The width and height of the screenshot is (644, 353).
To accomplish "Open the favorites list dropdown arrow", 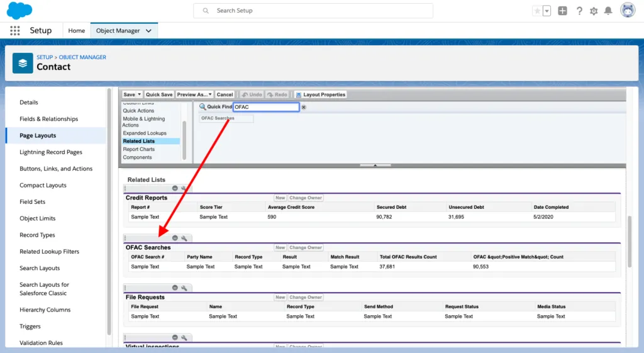I will (547, 11).
